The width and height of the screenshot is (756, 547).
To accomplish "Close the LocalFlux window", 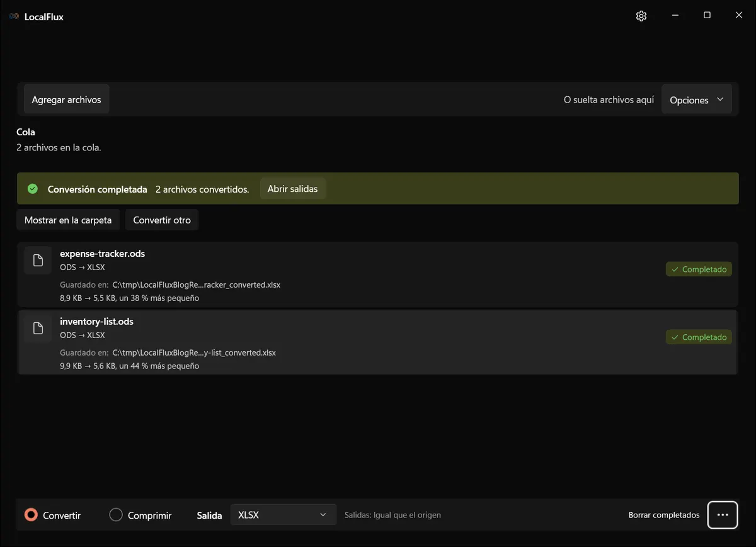I will (x=739, y=16).
